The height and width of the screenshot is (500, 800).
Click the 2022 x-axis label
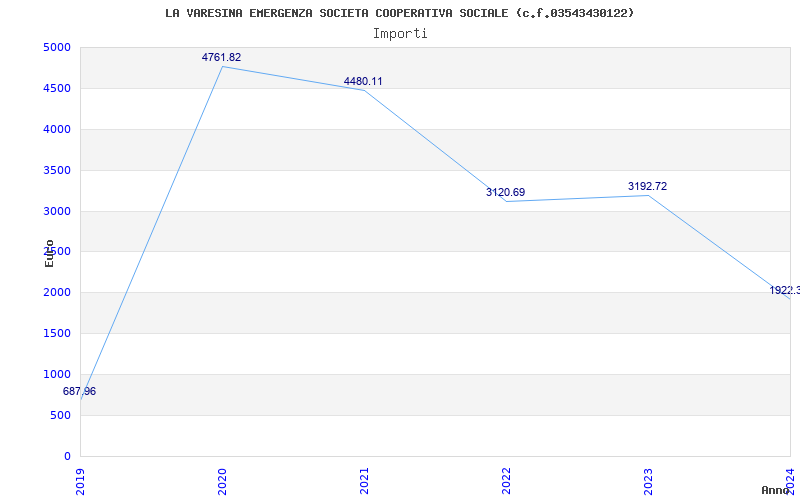[x=506, y=481]
